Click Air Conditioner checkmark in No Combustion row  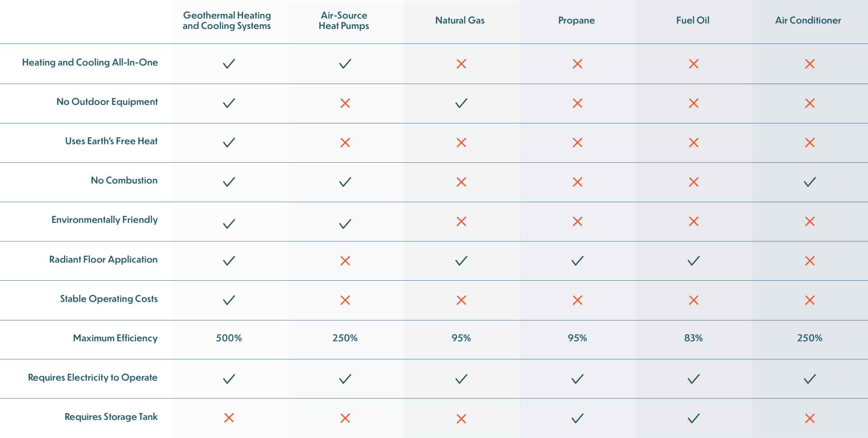(x=810, y=182)
